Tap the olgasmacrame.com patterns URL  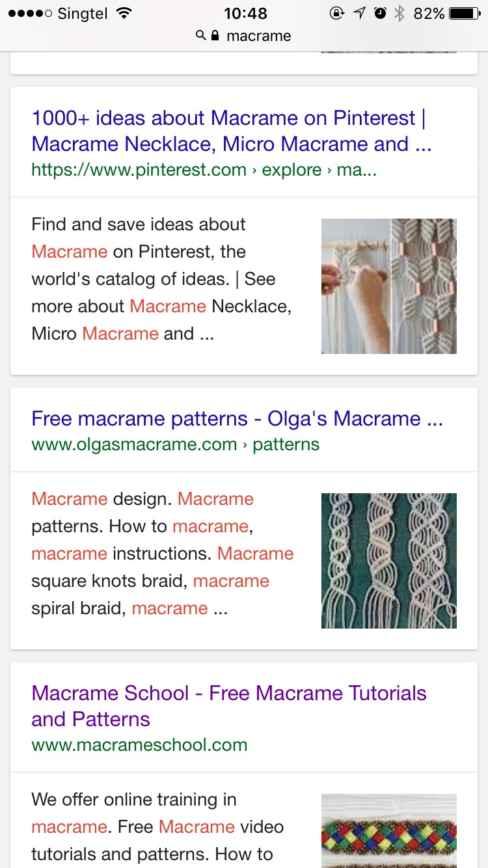tap(176, 445)
